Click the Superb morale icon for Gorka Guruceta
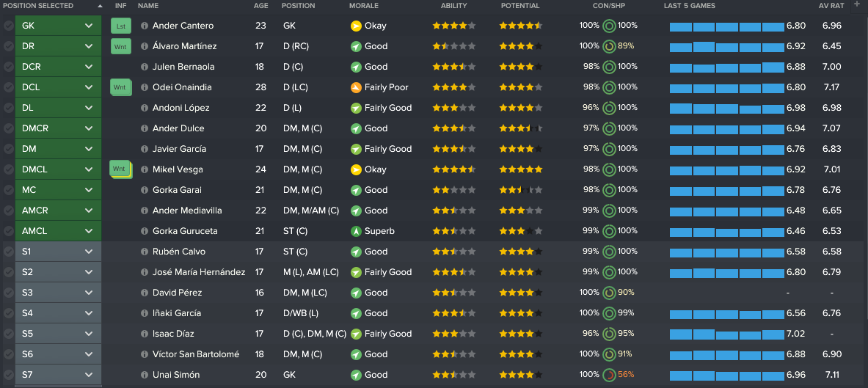The height and width of the screenshot is (388, 868). (356, 231)
